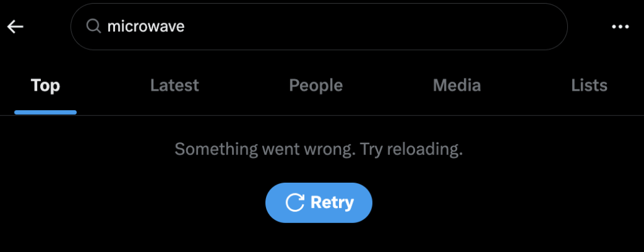This screenshot has height=252, width=644.
Task: Switch to the Latest tab
Action: 175,85
